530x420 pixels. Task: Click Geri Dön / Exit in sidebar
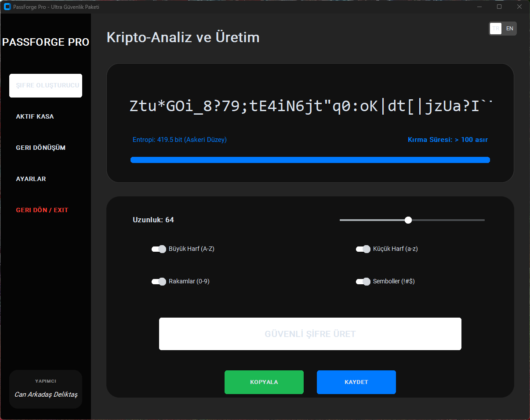coord(42,210)
